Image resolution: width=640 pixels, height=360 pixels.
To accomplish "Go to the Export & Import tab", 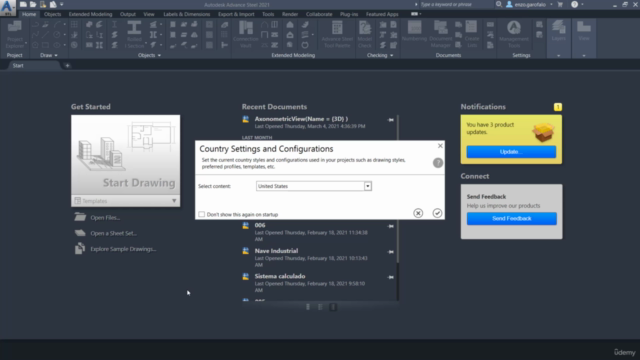I will [236, 14].
